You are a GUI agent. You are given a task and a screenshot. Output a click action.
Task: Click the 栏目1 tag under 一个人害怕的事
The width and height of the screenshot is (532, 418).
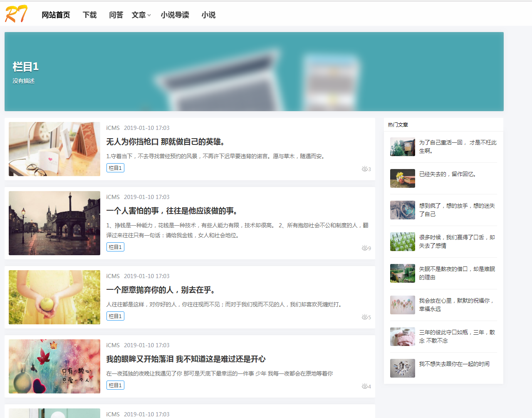[115, 247]
